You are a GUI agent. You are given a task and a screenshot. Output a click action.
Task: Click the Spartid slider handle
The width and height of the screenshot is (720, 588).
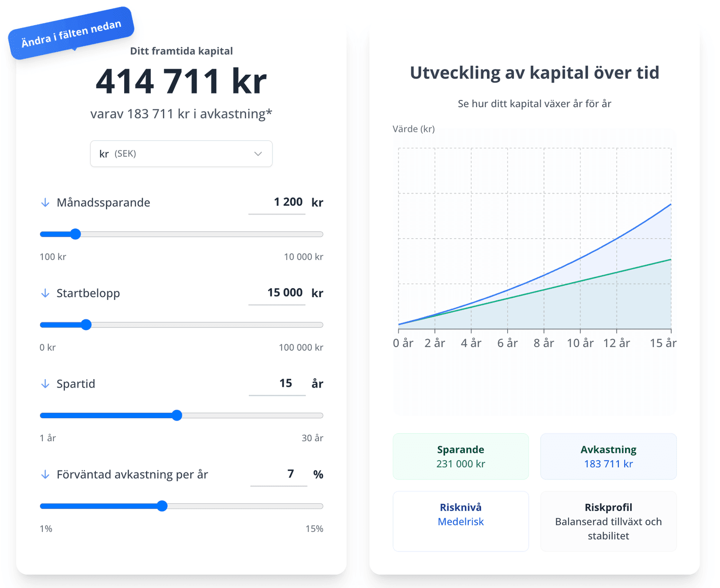point(177,416)
